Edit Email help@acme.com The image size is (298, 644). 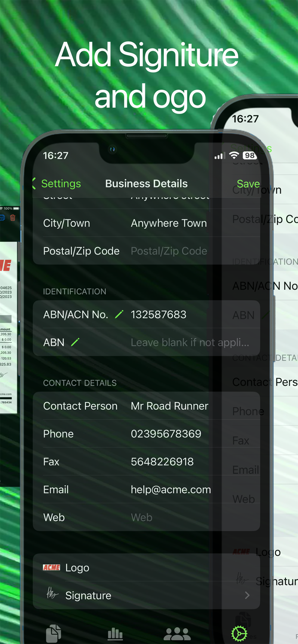(x=171, y=490)
